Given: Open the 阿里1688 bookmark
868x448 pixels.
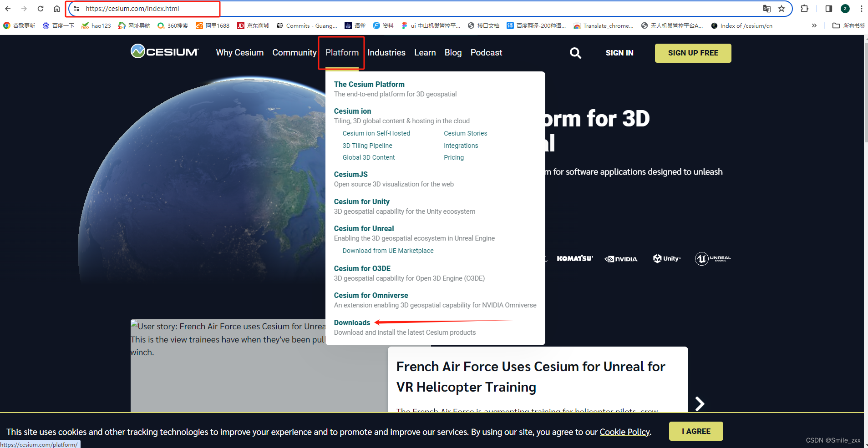Looking at the screenshot, I should 213,25.
